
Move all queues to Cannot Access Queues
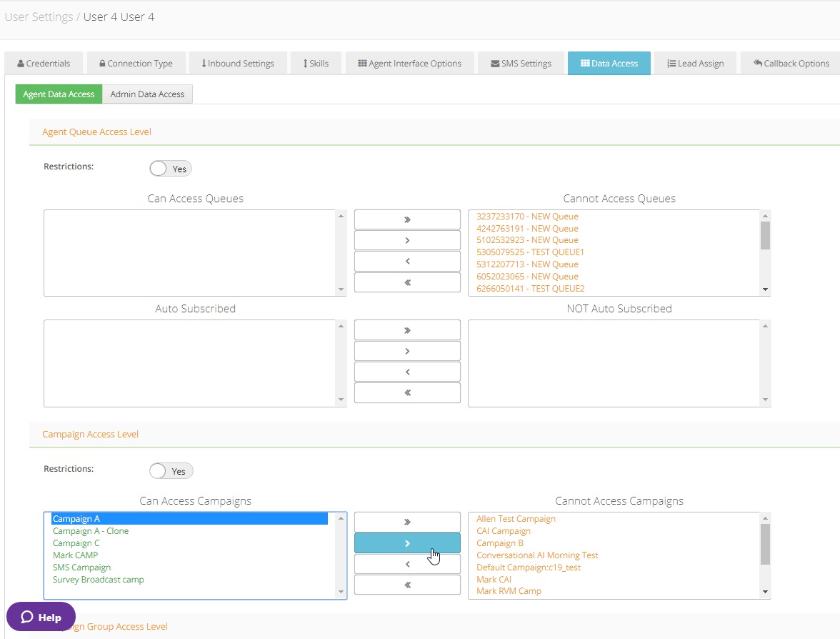[407, 219]
